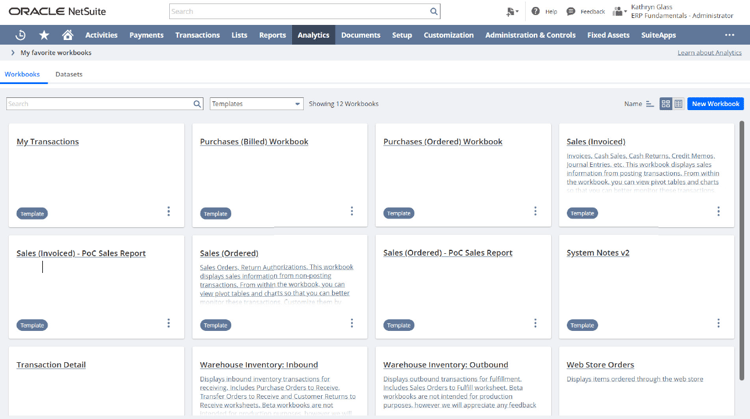Open the Payments menu
Image resolution: width=750 pixels, height=419 pixels.
tap(146, 35)
